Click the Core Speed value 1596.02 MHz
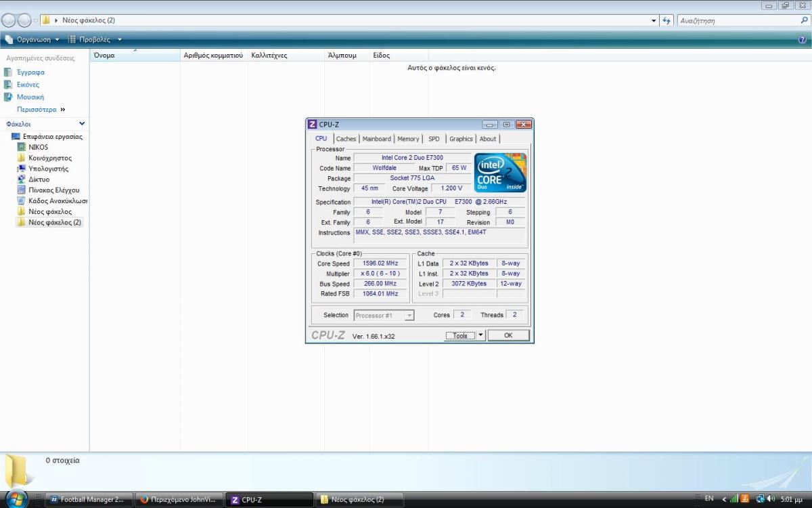The width and height of the screenshot is (812, 508). (380, 263)
